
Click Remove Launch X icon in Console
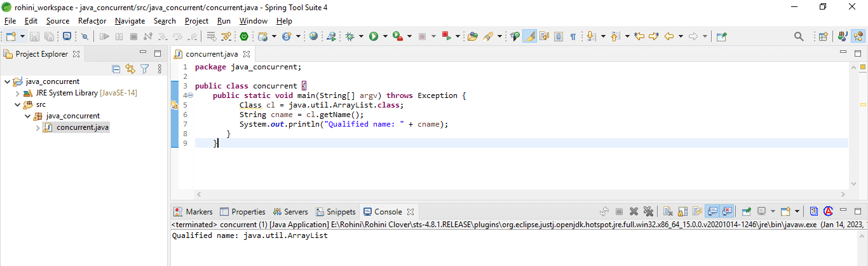point(634,211)
